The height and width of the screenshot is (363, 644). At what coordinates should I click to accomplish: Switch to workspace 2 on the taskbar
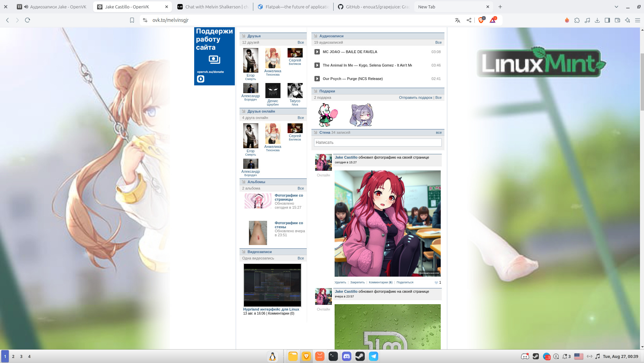click(13, 356)
